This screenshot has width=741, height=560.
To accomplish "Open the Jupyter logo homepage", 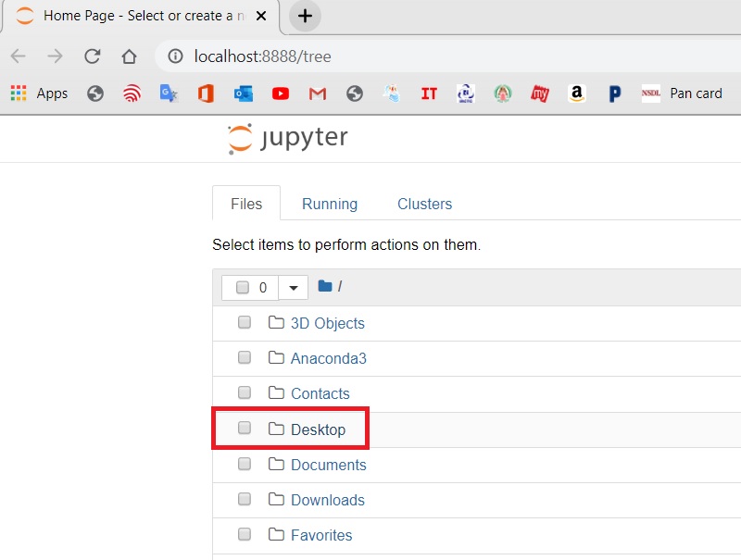I will (287, 137).
